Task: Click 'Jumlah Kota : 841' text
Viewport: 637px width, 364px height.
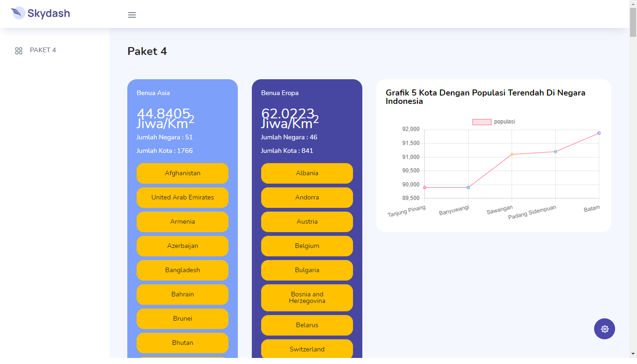Action: (x=287, y=151)
